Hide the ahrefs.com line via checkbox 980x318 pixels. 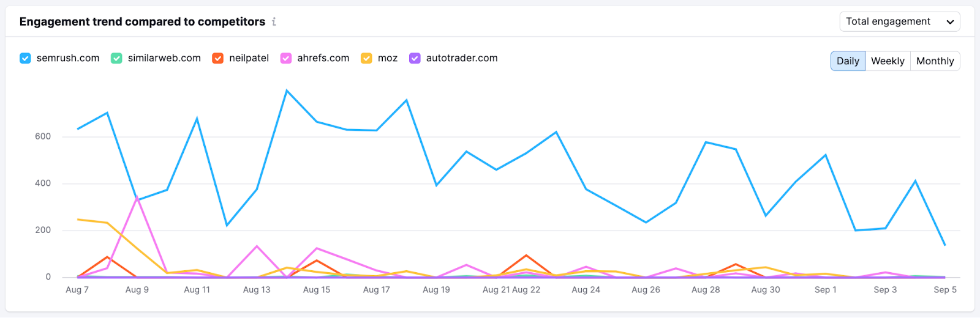(286, 58)
